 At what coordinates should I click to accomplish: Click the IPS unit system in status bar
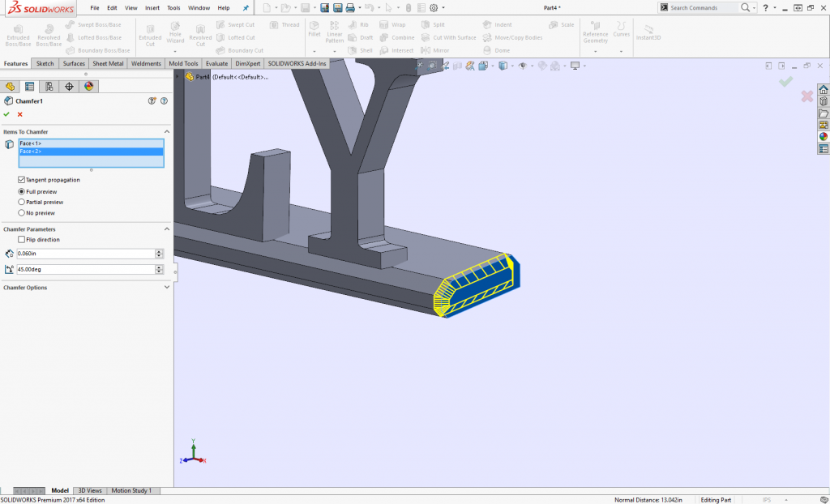766,500
